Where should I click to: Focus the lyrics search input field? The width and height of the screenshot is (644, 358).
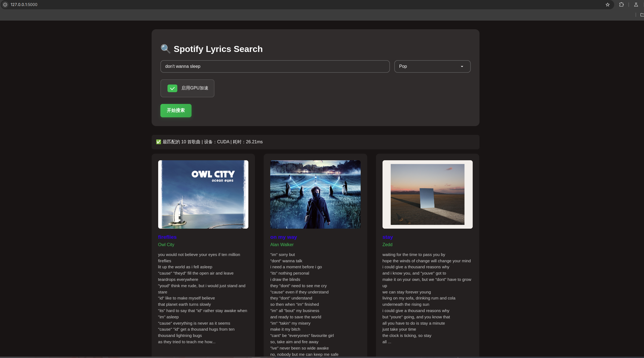tap(275, 66)
